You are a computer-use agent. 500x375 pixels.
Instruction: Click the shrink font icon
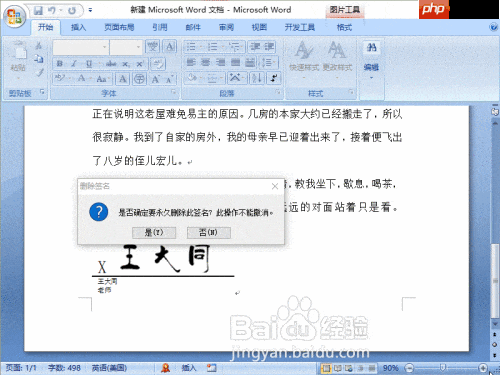[x=169, y=79]
